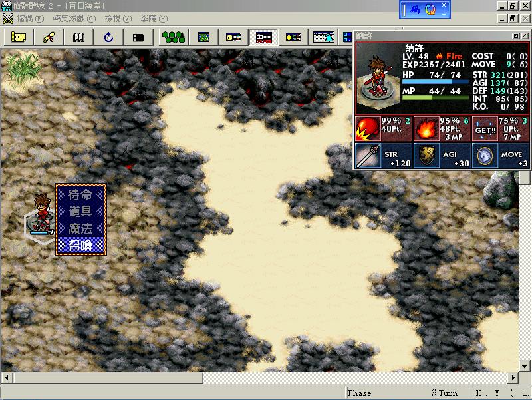The image size is (532, 400).
Task: Click the horizontal scrollbar right arrow
Action: pyautogui.click(x=513, y=377)
